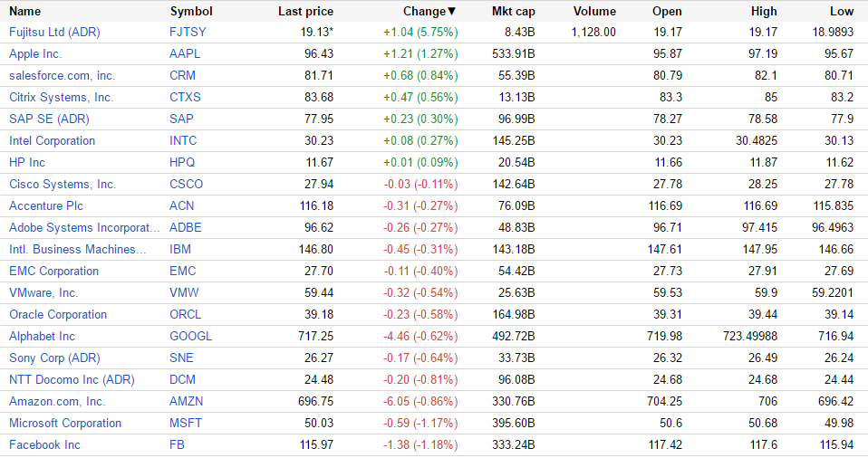The height and width of the screenshot is (458, 868).
Task: Open Cisco Systems, Inc. company link
Action: click(x=63, y=185)
